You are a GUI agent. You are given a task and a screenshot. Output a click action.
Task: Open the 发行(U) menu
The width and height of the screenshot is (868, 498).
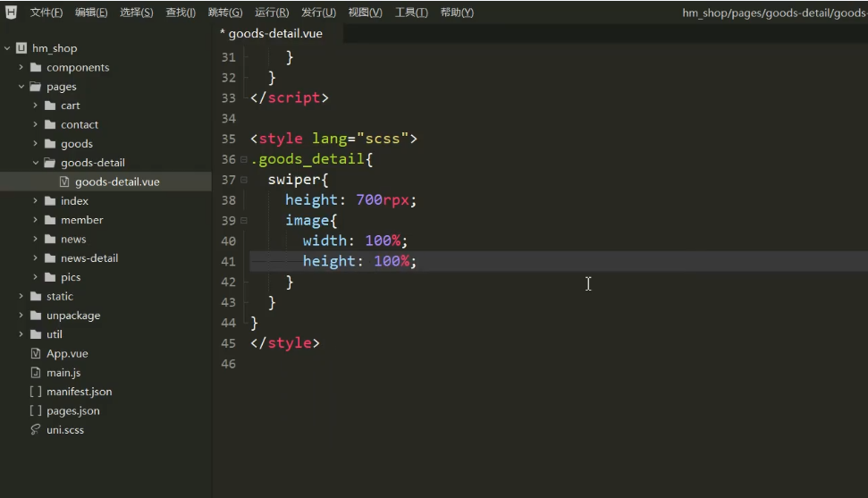pos(318,13)
